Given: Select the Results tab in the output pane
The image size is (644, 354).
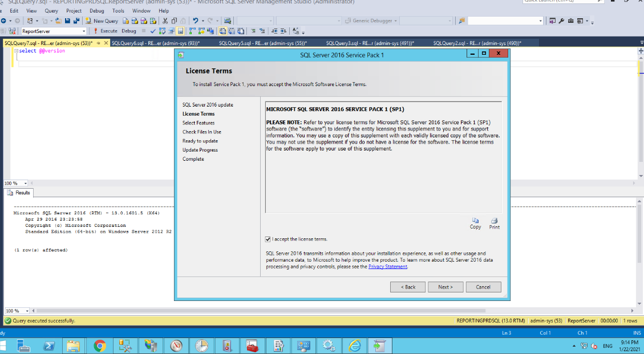Looking at the screenshot, I should (19, 193).
